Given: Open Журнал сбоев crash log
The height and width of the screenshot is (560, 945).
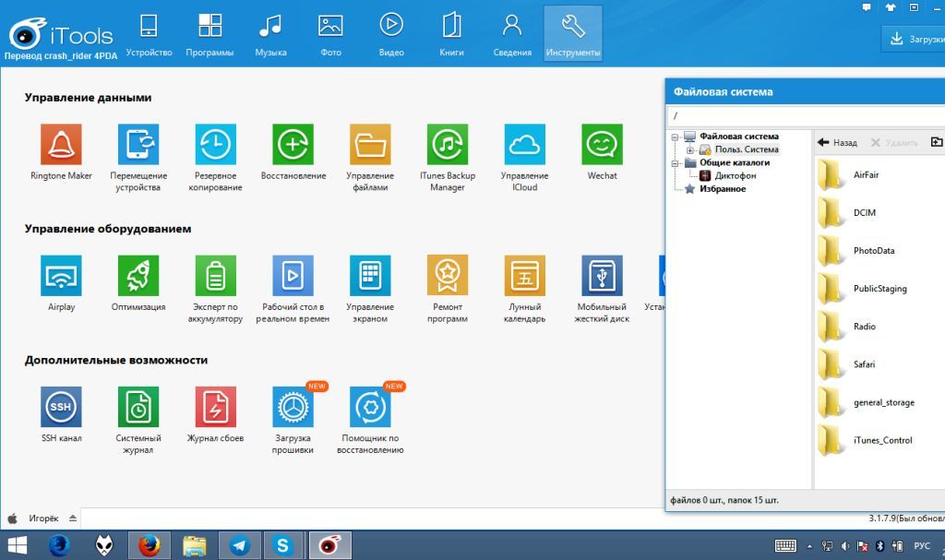Looking at the screenshot, I should [215, 407].
